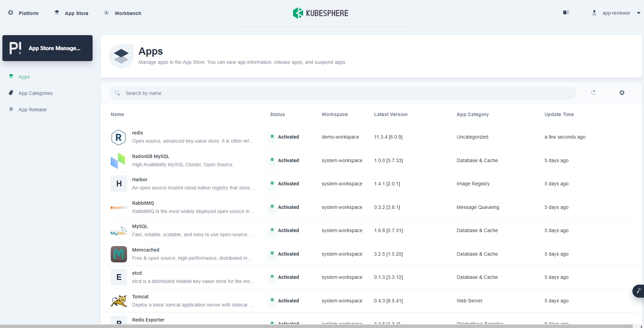Screen dimensions: 644x328
Task: Open the Platform menu
Action: click(24, 13)
